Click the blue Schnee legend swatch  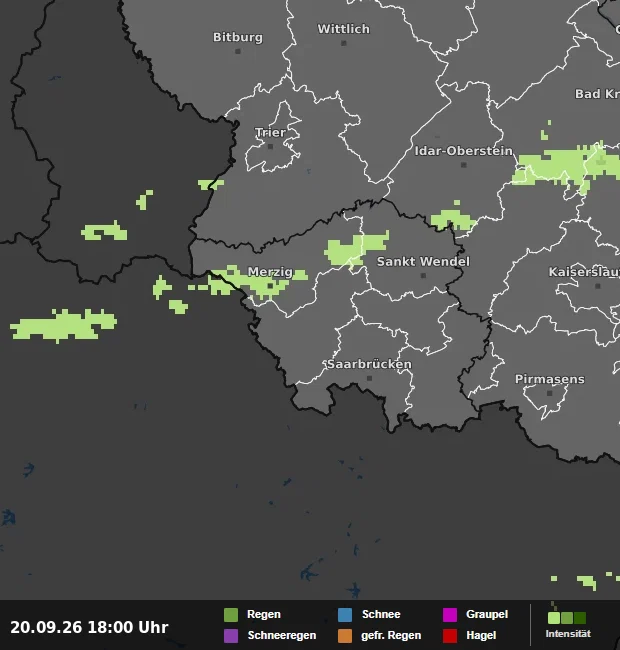pyautogui.click(x=345, y=615)
